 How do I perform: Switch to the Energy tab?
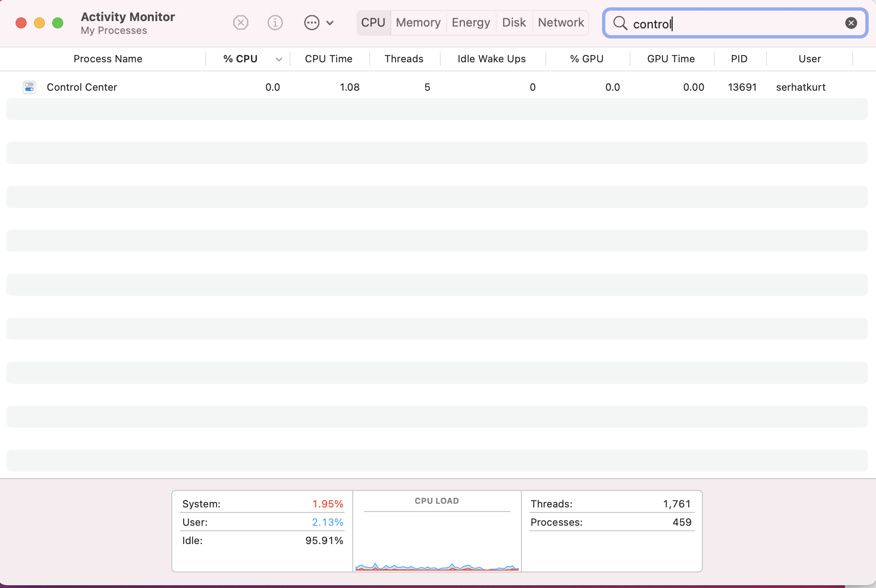click(x=471, y=22)
